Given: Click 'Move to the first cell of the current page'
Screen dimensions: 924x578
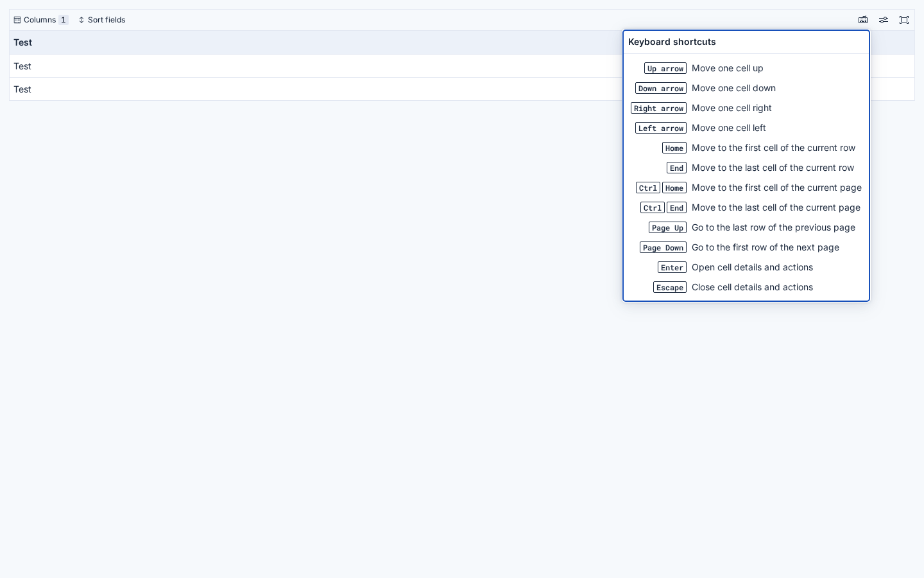Looking at the screenshot, I should pyautogui.click(x=776, y=188).
